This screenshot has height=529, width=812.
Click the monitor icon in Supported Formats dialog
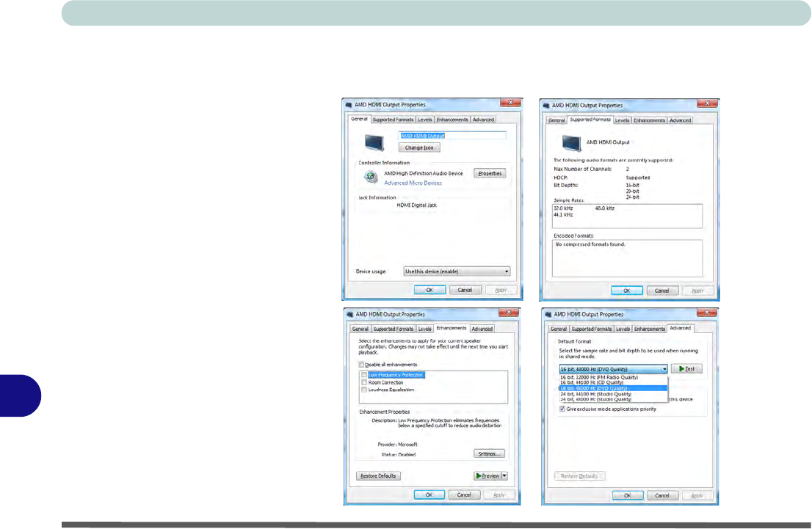point(570,142)
